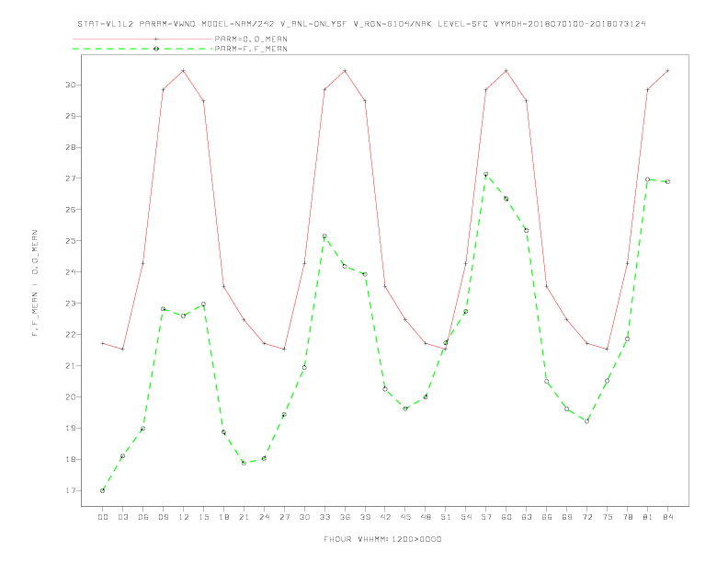Click the y-axis tick label 25
The image size is (728, 563).
tap(71, 241)
